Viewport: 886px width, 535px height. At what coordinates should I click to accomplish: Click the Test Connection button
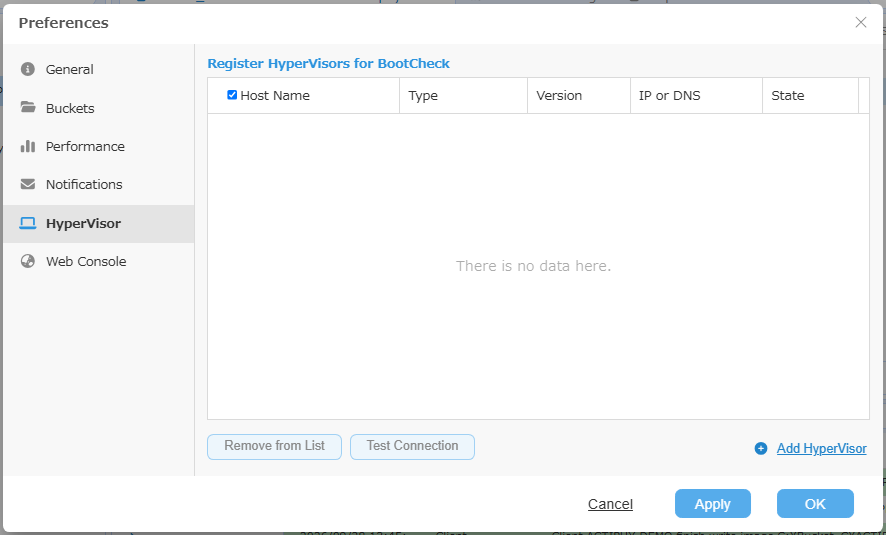tap(412, 446)
